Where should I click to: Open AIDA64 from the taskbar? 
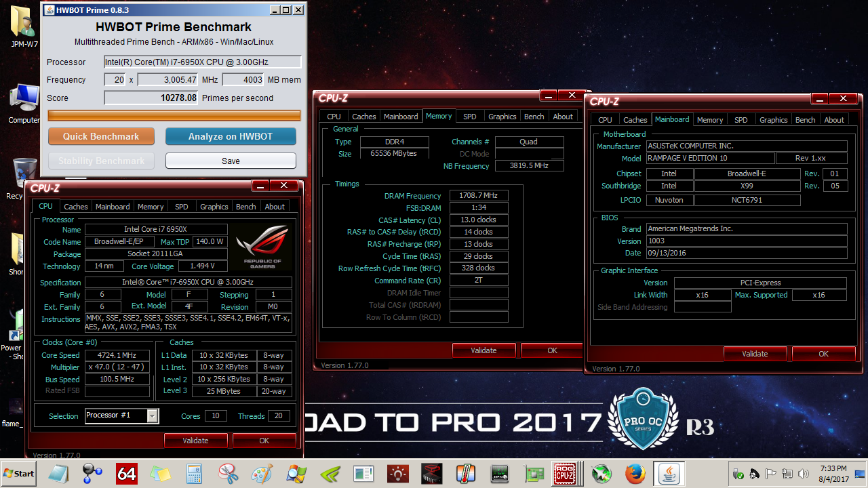pyautogui.click(x=127, y=473)
